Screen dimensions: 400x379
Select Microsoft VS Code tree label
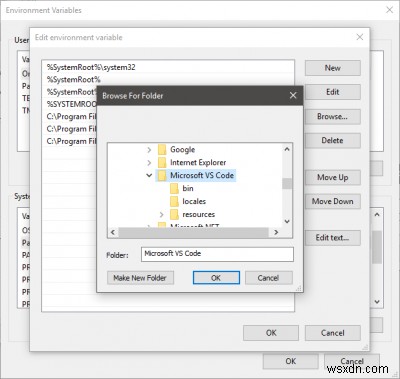pyautogui.click(x=202, y=175)
